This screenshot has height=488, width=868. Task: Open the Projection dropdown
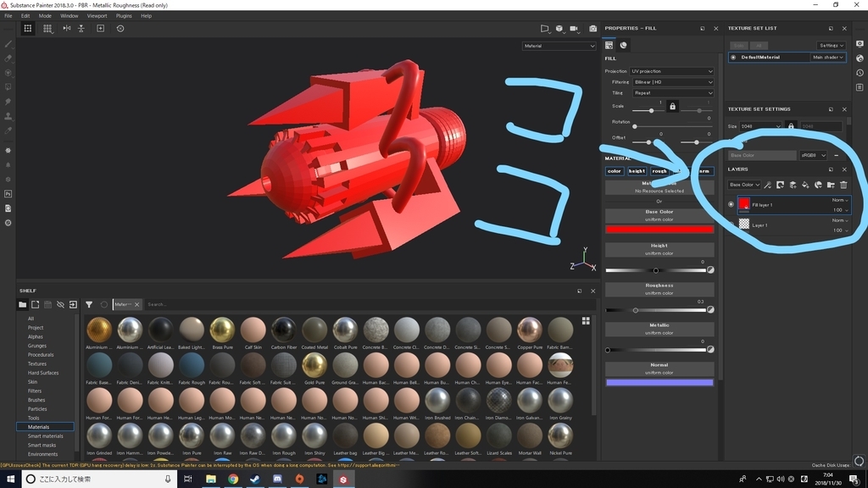tap(672, 71)
